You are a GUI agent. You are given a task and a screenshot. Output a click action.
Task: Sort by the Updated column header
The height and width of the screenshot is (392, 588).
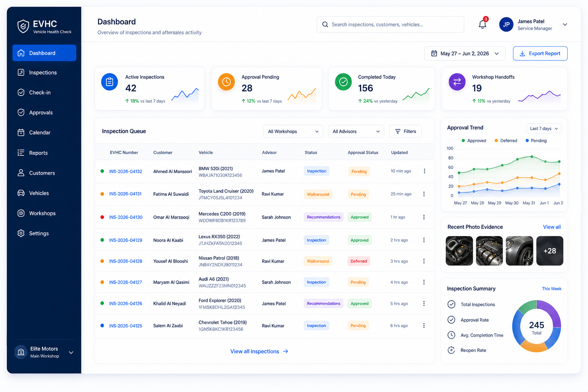click(399, 152)
